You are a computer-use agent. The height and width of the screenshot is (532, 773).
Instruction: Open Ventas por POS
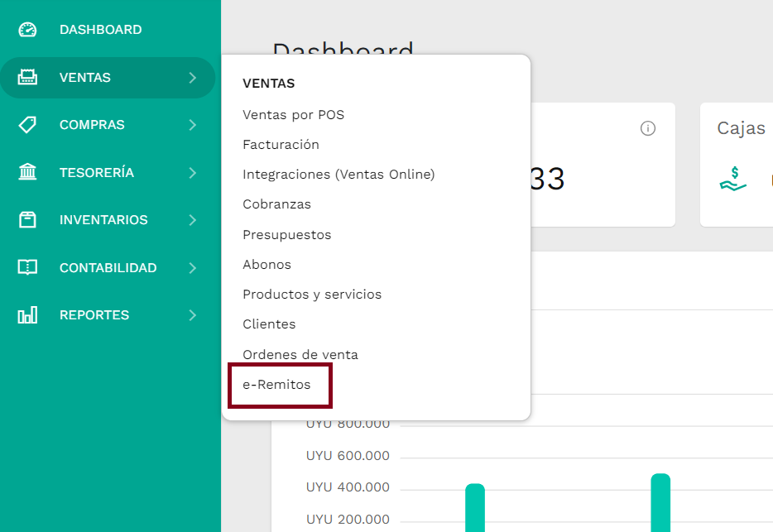click(x=293, y=115)
